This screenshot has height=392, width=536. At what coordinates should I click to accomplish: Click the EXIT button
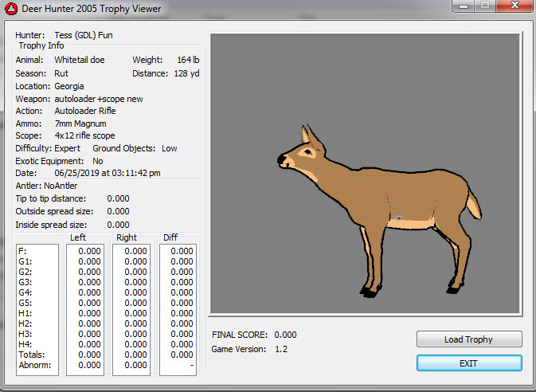pos(468,363)
